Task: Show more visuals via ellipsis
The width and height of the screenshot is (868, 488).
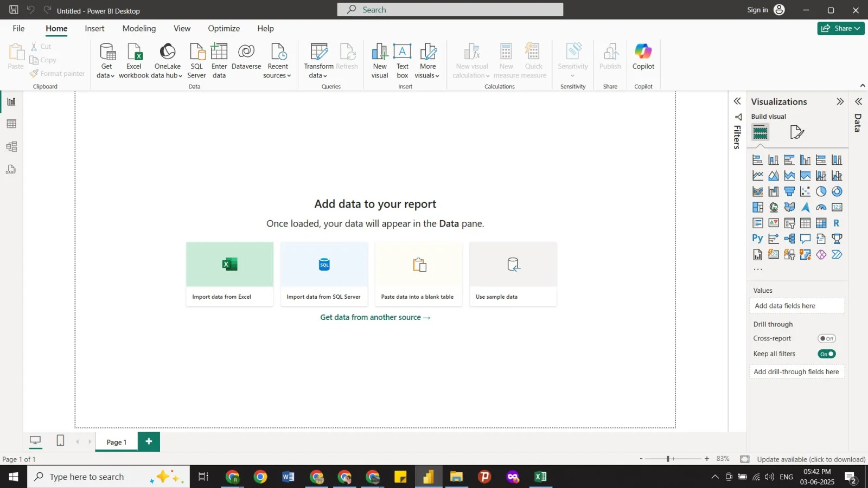Action: pyautogui.click(x=758, y=269)
